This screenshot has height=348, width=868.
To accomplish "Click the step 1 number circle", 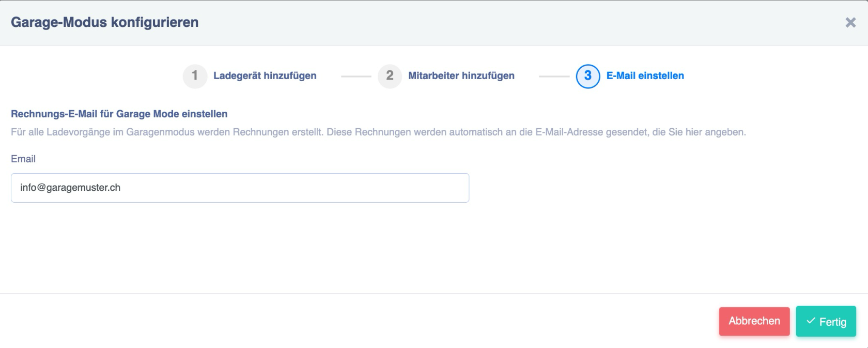I will coord(195,76).
